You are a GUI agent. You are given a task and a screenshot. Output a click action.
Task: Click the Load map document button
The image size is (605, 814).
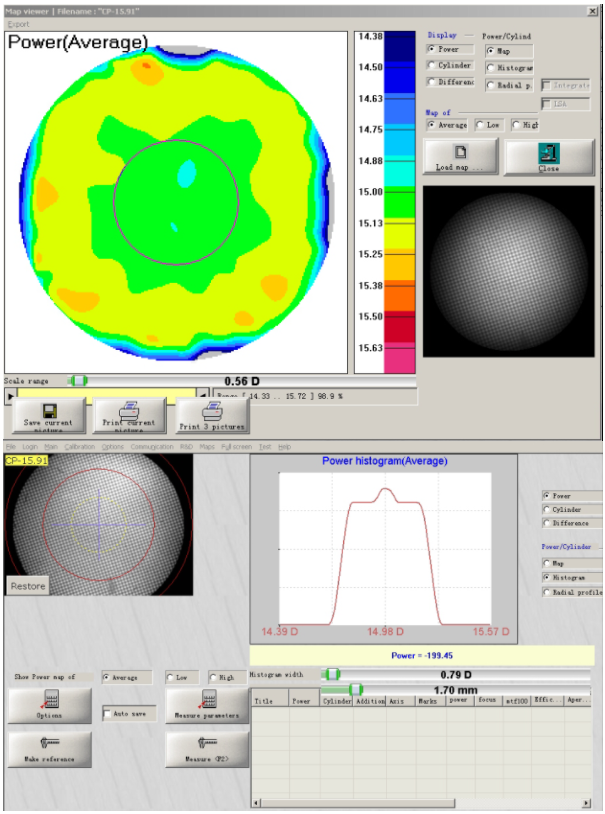pos(460,156)
